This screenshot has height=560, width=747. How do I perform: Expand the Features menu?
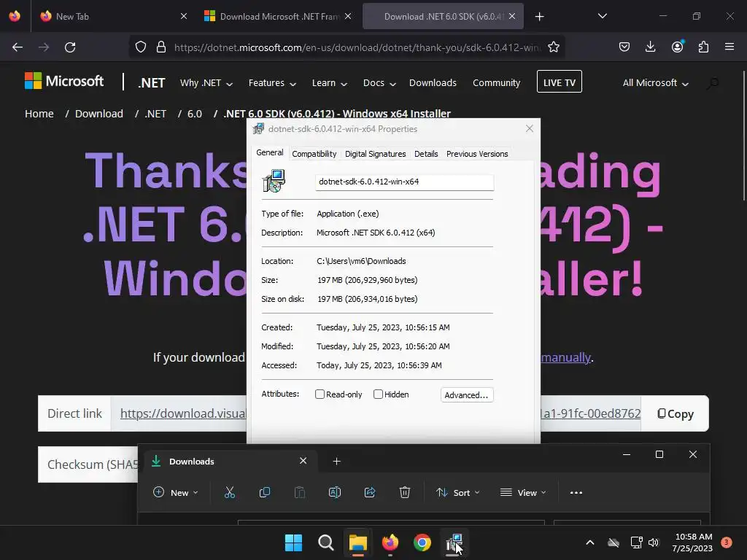pyautogui.click(x=272, y=83)
